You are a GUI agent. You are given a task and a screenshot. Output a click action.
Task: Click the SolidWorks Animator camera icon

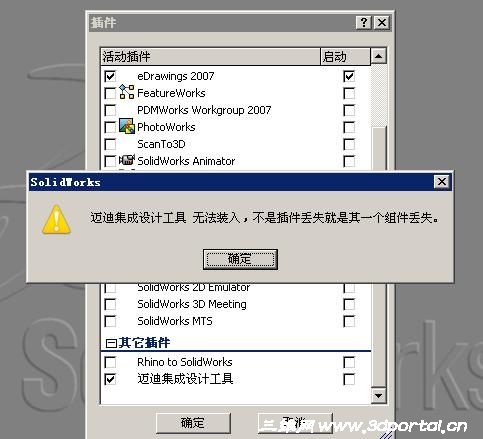point(127,160)
